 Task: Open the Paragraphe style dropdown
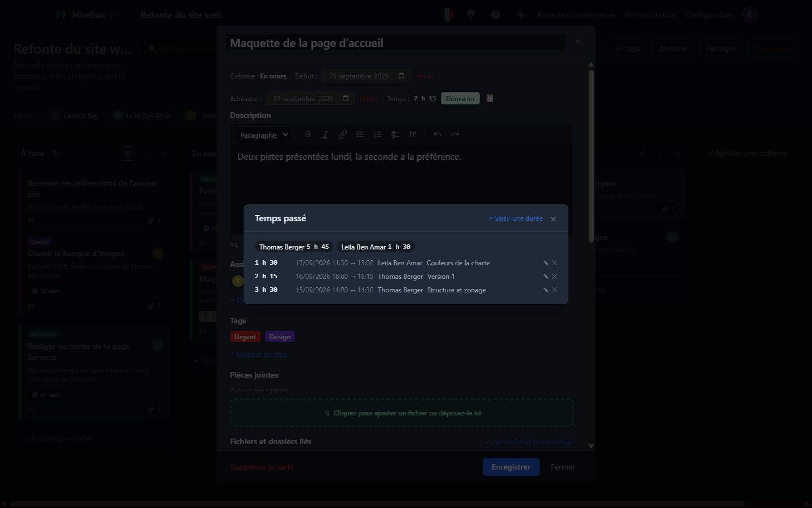(x=262, y=135)
